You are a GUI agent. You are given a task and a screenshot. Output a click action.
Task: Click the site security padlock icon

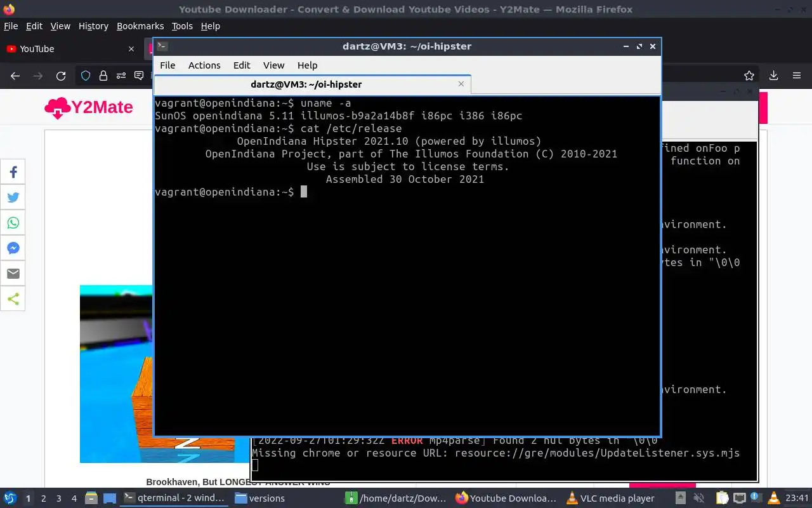103,76
